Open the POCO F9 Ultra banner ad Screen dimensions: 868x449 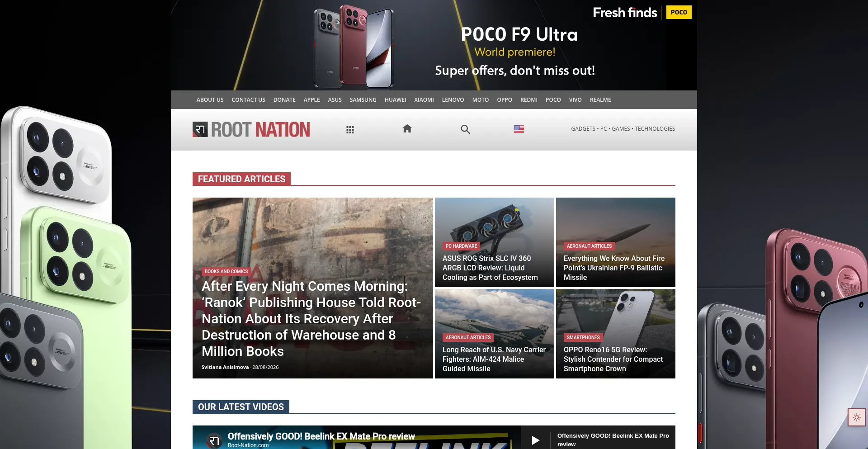pyautogui.click(x=434, y=45)
